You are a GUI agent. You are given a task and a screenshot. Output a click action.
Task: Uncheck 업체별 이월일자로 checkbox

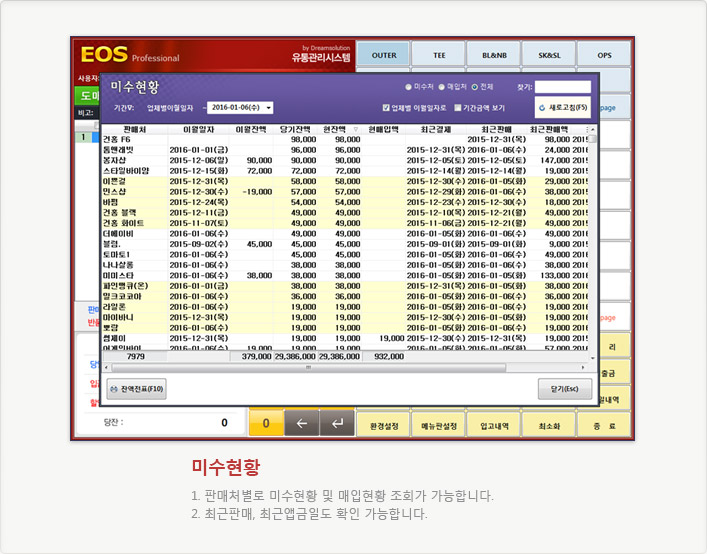[386, 108]
